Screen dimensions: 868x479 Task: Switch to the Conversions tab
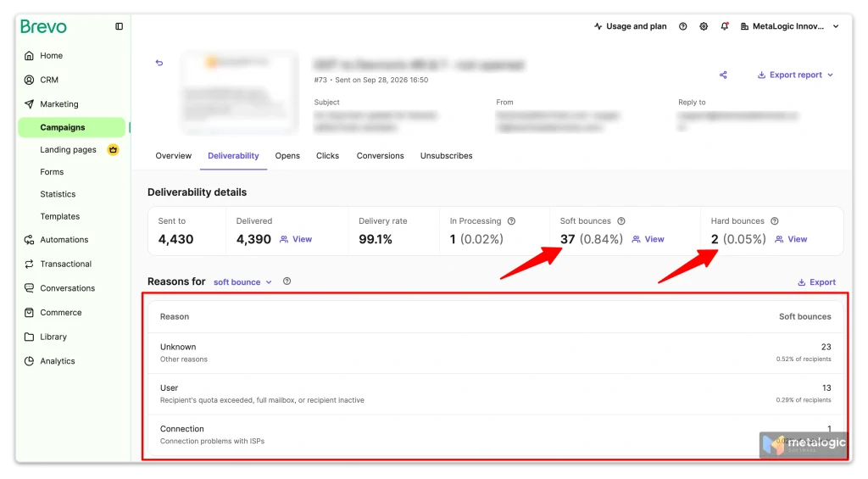380,156
